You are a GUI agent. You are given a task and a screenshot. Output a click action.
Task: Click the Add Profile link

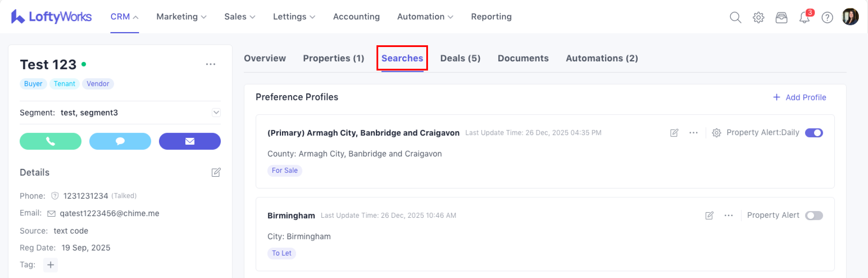(799, 97)
